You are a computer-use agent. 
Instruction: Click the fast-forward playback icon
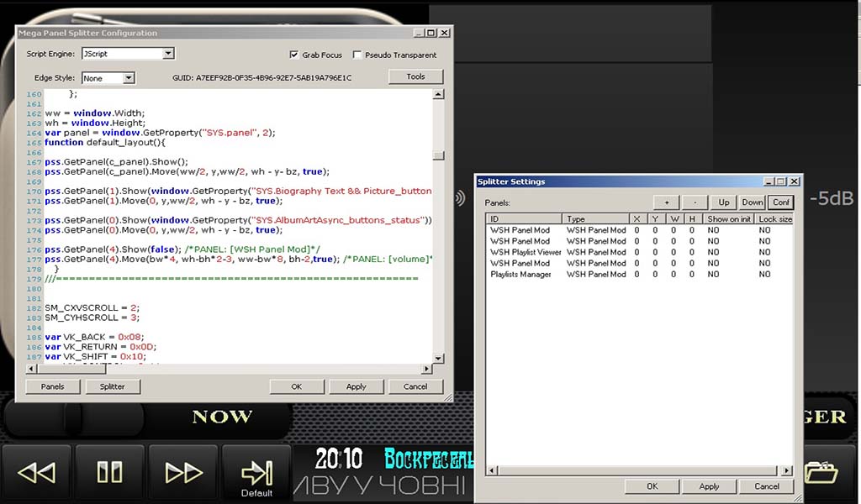click(183, 472)
